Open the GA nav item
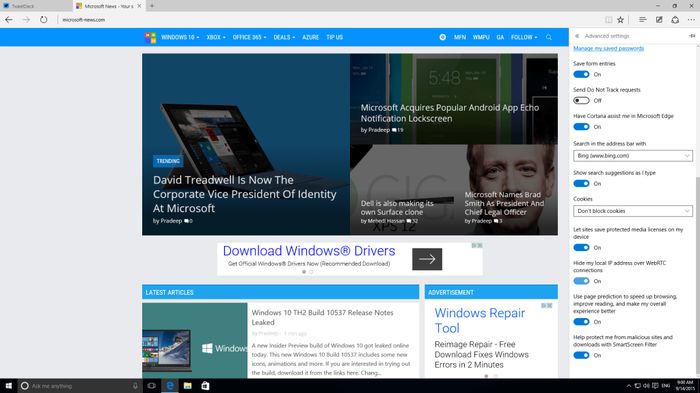 pos(500,38)
